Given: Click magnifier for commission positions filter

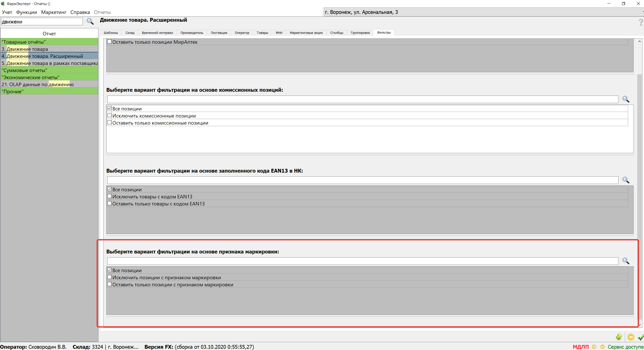Looking at the screenshot, I should [626, 99].
